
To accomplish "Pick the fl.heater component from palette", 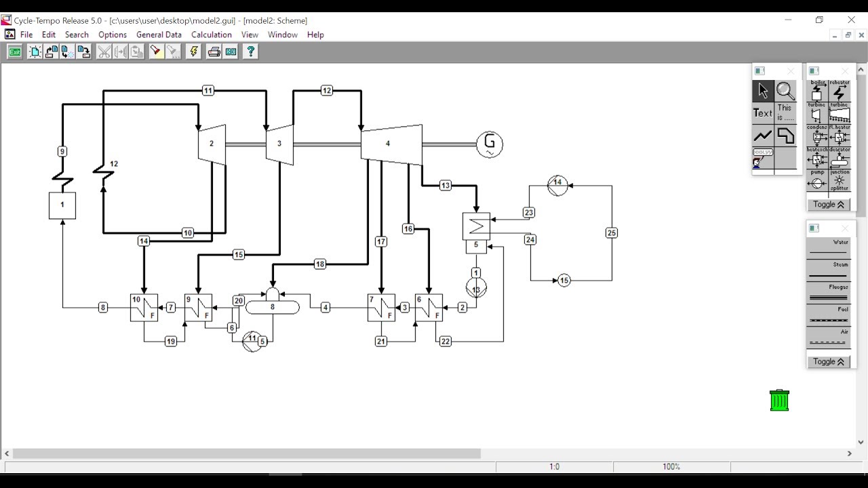I will [840, 136].
